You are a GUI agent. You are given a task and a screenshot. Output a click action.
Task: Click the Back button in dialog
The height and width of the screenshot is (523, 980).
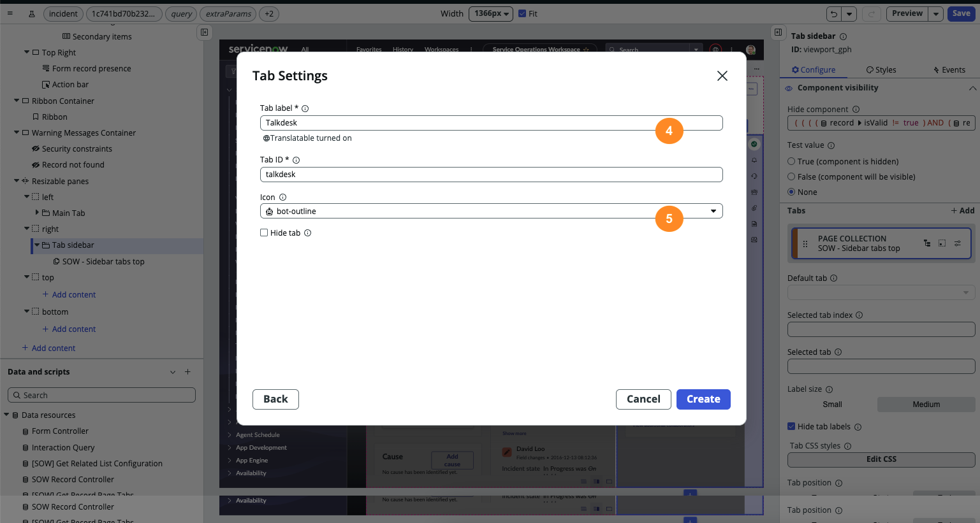[x=275, y=399]
